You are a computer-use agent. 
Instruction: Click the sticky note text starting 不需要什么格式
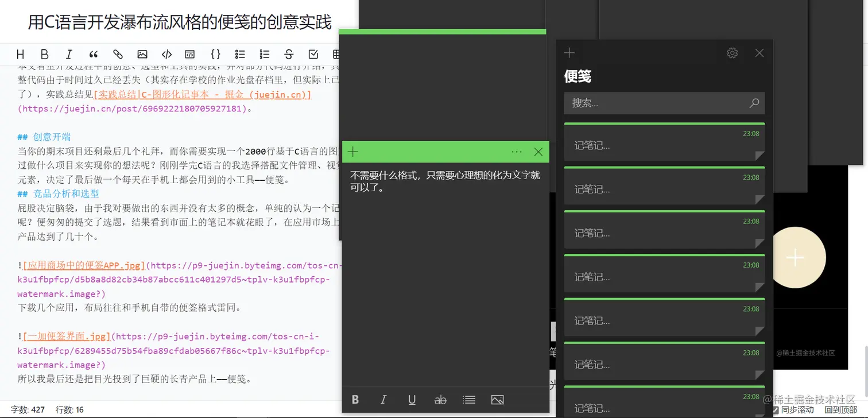point(445,181)
